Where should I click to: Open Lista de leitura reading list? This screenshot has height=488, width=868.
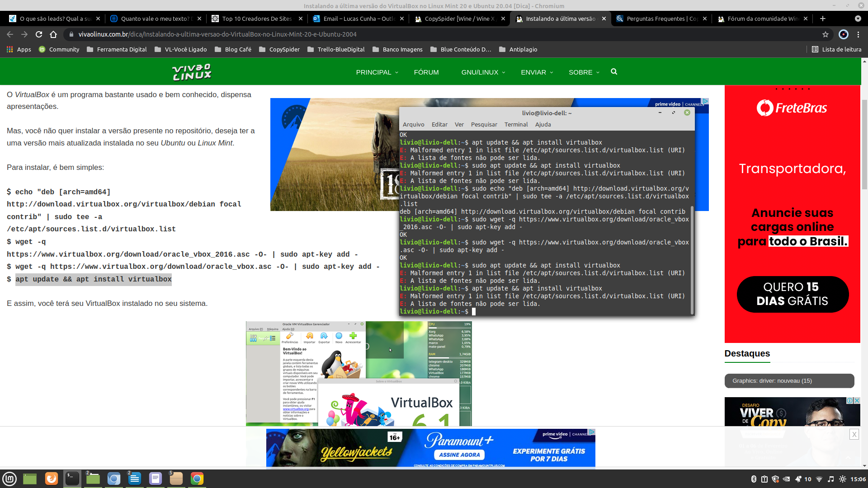[837, 49]
